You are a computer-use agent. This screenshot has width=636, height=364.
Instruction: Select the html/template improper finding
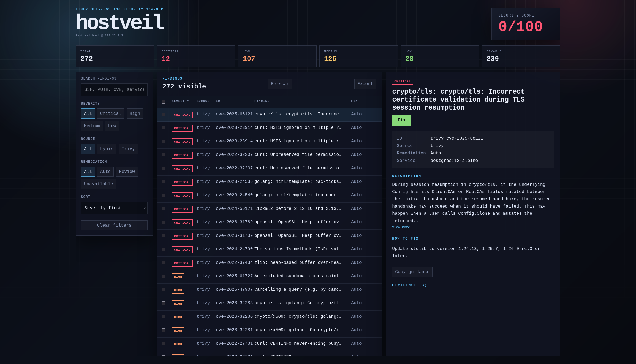tap(269, 195)
